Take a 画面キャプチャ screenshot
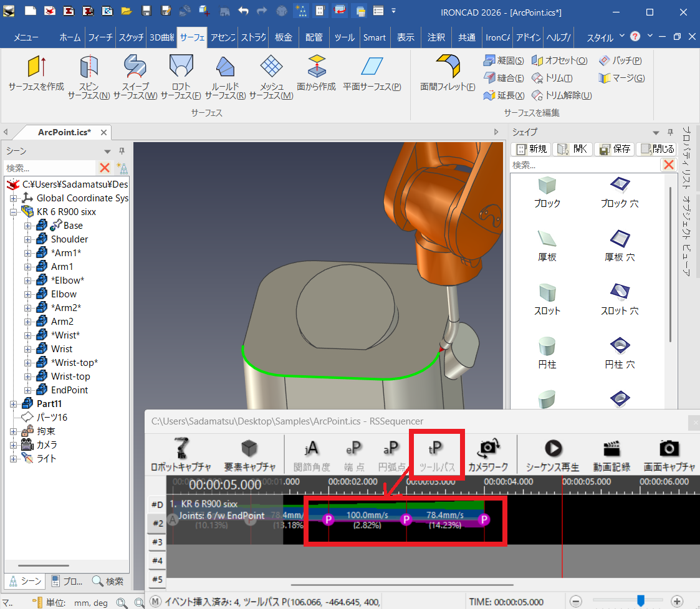The width and height of the screenshot is (700, 609). [669, 454]
